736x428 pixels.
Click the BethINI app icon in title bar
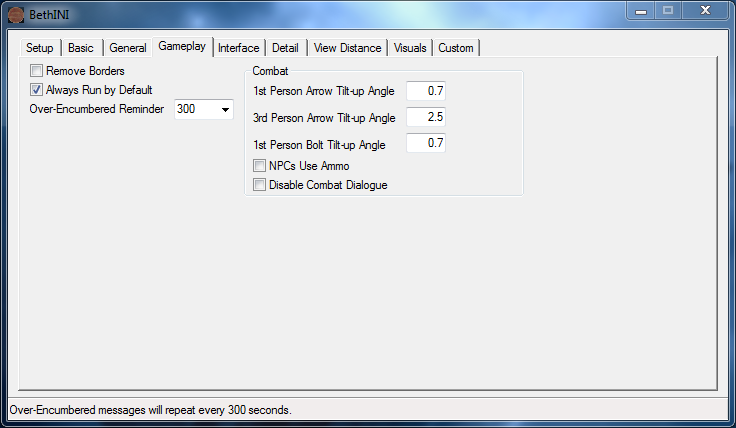pyautogui.click(x=15, y=15)
